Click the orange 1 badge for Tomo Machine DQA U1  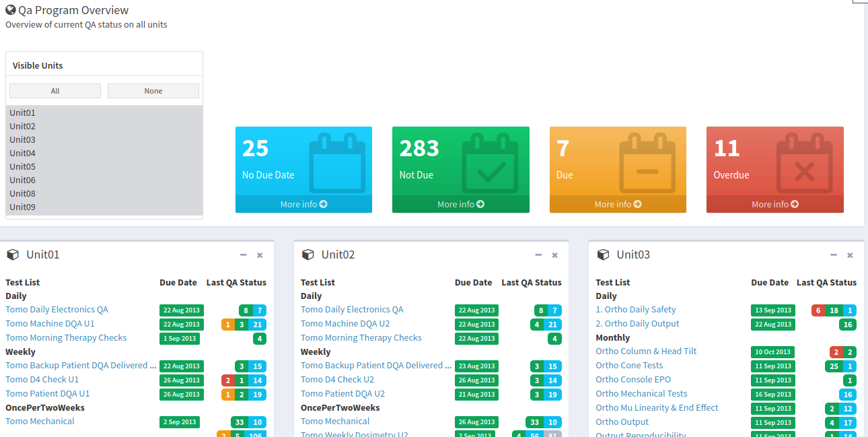pos(227,325)
